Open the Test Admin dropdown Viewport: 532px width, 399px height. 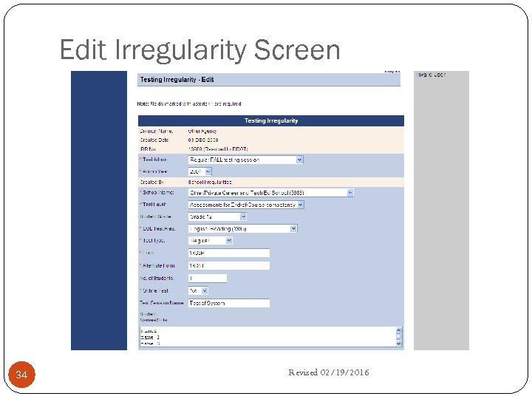point(245,160)
